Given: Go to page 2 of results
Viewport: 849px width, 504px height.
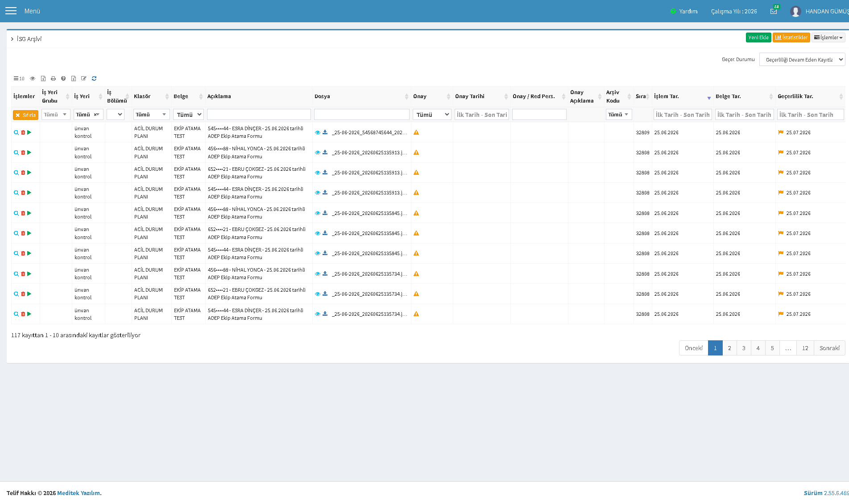Looking at the screenshot, I should coord(729,348).
